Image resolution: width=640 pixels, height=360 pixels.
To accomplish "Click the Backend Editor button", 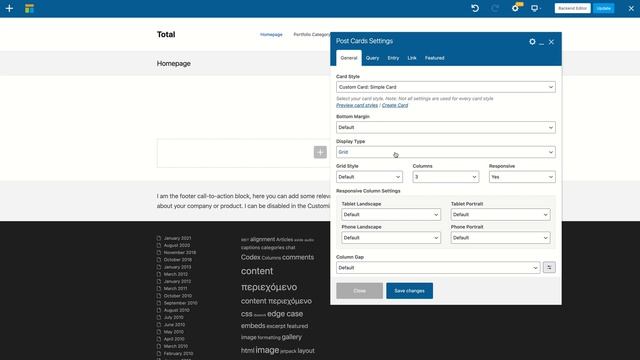I will point(572,8).
